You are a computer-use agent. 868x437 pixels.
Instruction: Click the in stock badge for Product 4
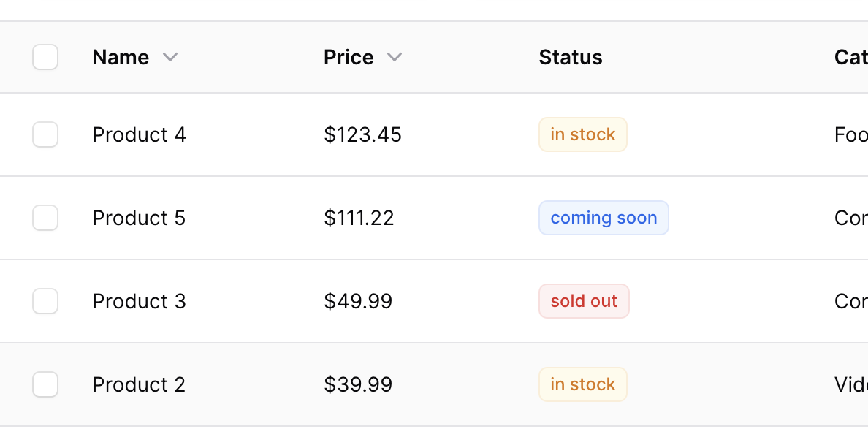pyautogui.click(x=583, y=134)
